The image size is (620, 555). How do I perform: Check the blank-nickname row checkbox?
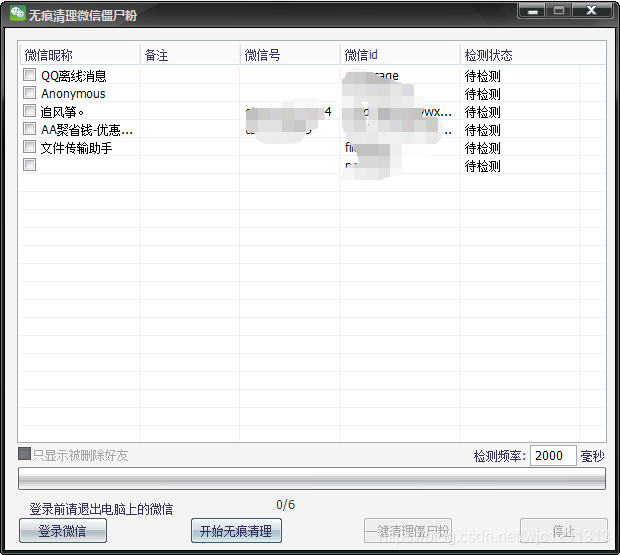(x=29, y=164)
